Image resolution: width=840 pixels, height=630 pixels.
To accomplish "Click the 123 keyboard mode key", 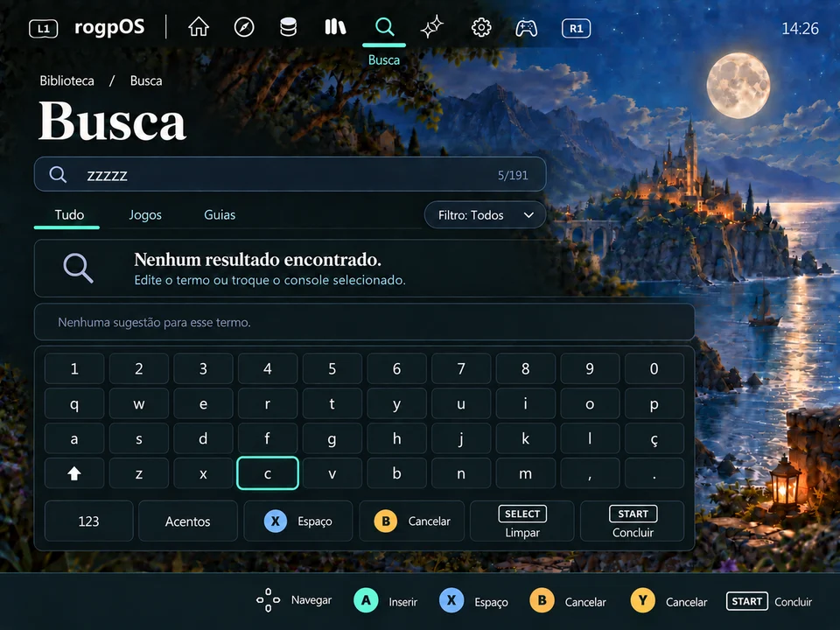I will point(89,521).
